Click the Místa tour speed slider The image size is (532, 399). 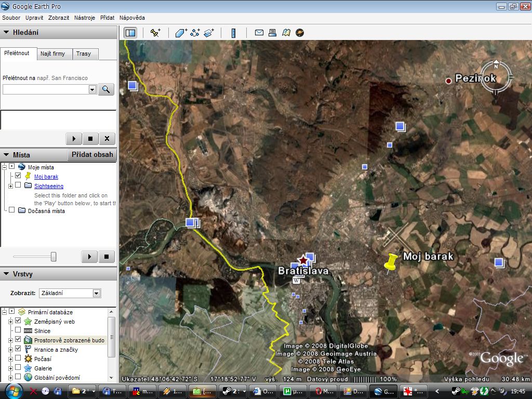pyautogui.click(x=54, y=257)
